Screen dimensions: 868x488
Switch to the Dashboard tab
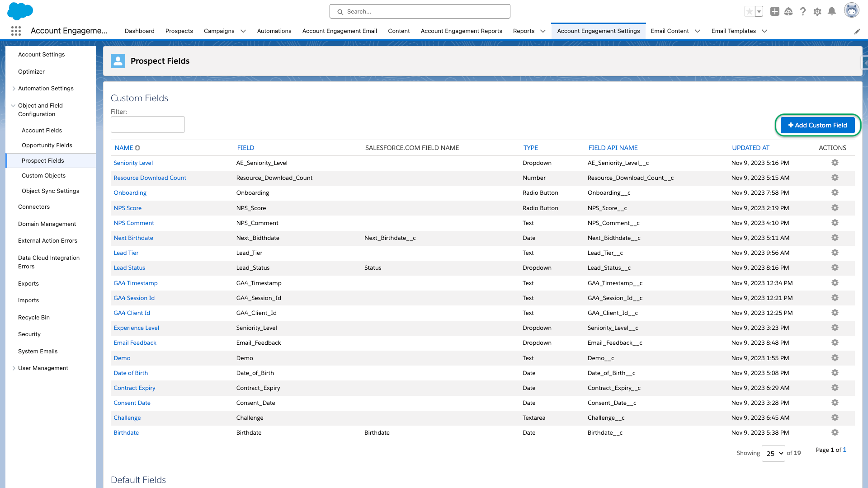pos(140,31)
